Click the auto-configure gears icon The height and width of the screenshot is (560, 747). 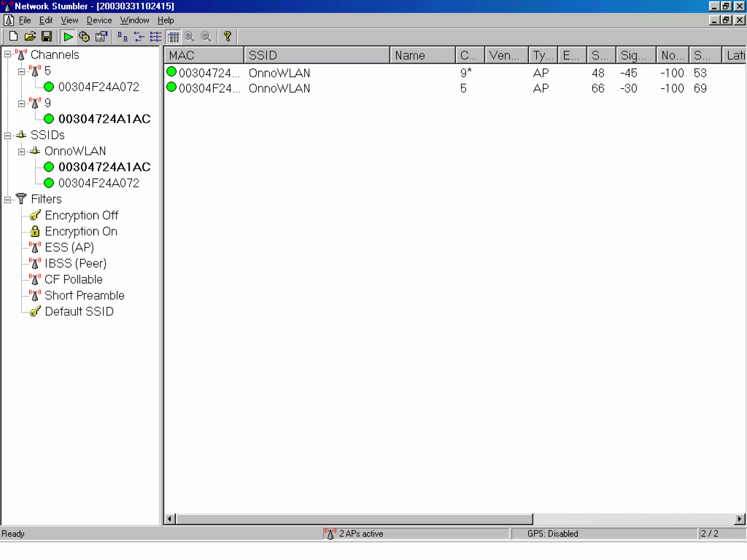84,36
